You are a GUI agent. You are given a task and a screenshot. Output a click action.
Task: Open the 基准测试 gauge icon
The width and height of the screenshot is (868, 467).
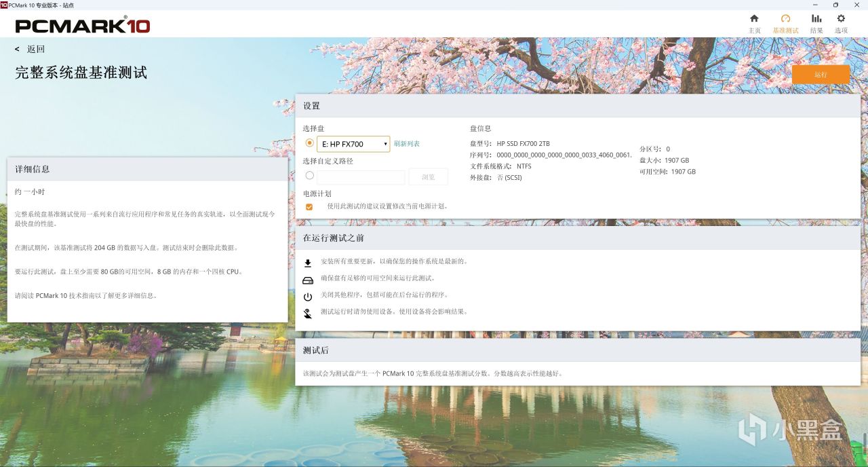(785, 18)
